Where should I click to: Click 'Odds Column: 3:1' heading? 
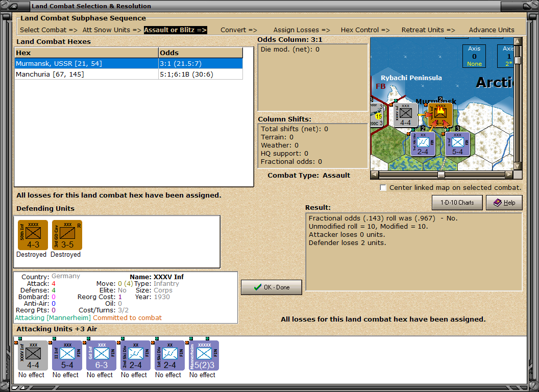tap(290, 39)
